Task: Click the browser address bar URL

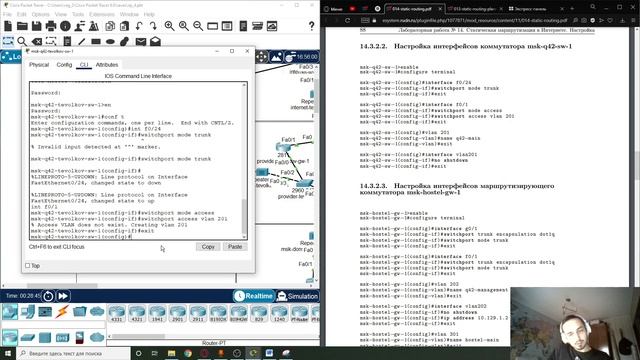Action: point(474,20)
